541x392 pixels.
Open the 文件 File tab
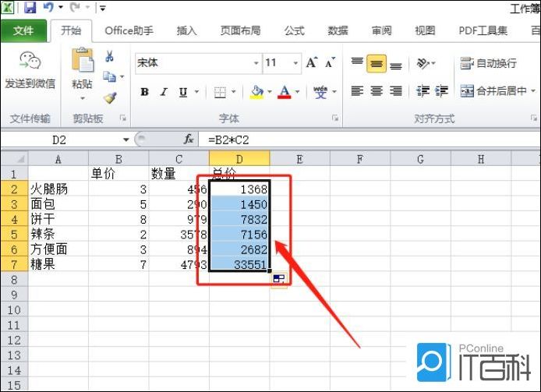(x=23, y=30)
